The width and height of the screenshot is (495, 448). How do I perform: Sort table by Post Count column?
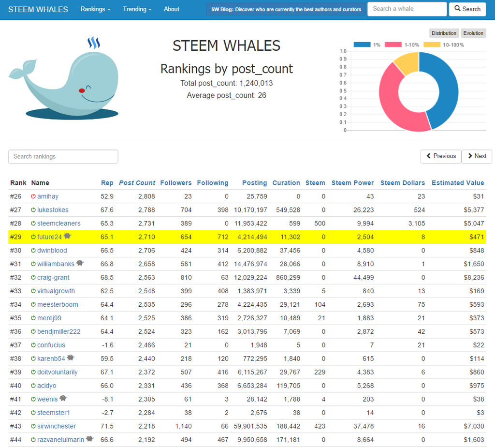point(137,183)
